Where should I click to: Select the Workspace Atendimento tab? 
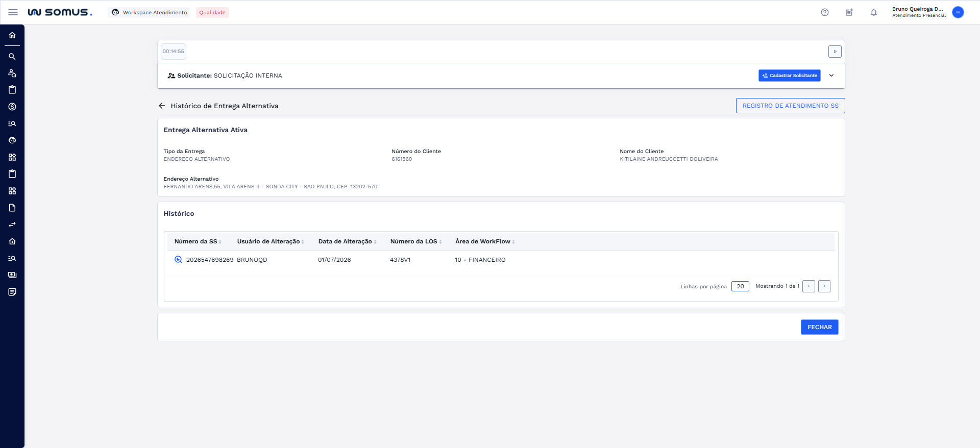(x=149, y=12)
